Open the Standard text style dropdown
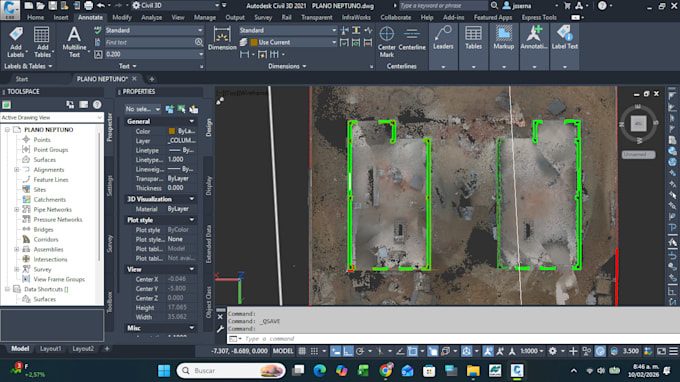Viewport: 680px width, 382px height. (x=154, y=30)
